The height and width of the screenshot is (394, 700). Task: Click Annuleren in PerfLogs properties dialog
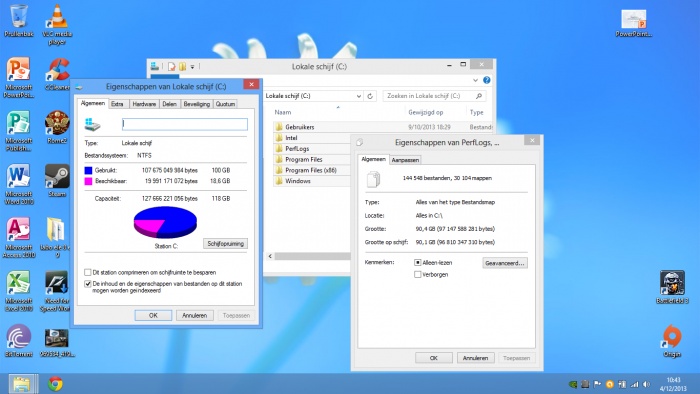click(475, 358)
